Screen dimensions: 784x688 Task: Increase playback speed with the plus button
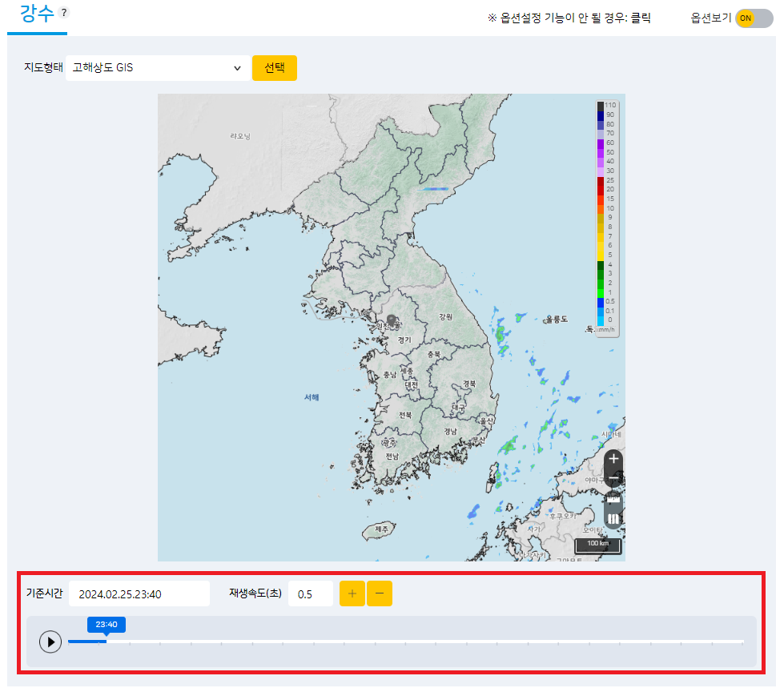click(x=352, y=593)
